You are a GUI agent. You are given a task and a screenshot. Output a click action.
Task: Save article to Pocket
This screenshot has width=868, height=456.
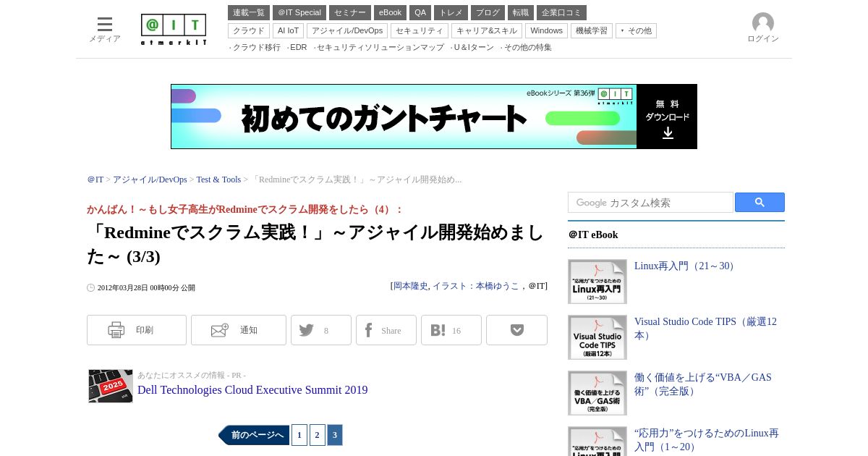516,330
